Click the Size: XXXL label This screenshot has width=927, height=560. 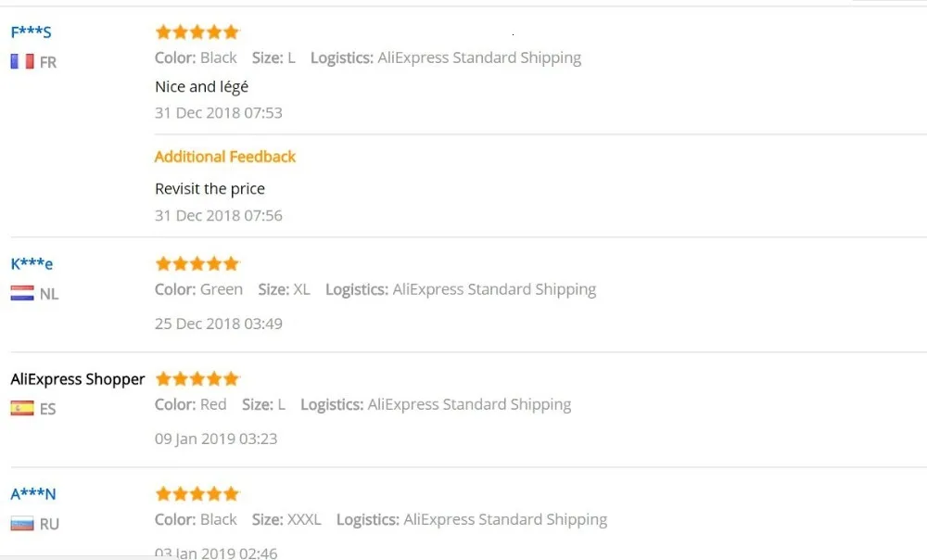pyautogui.click(x=286, y=519)
